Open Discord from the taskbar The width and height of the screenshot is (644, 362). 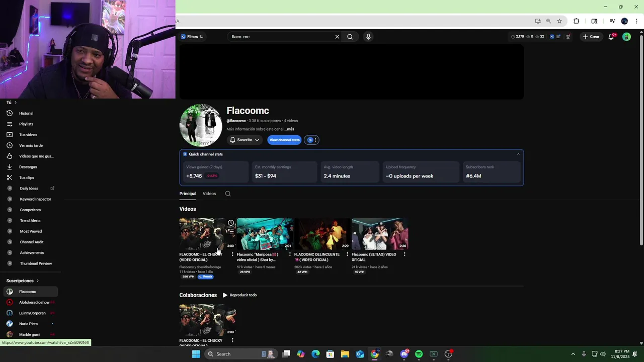(404, 354)
